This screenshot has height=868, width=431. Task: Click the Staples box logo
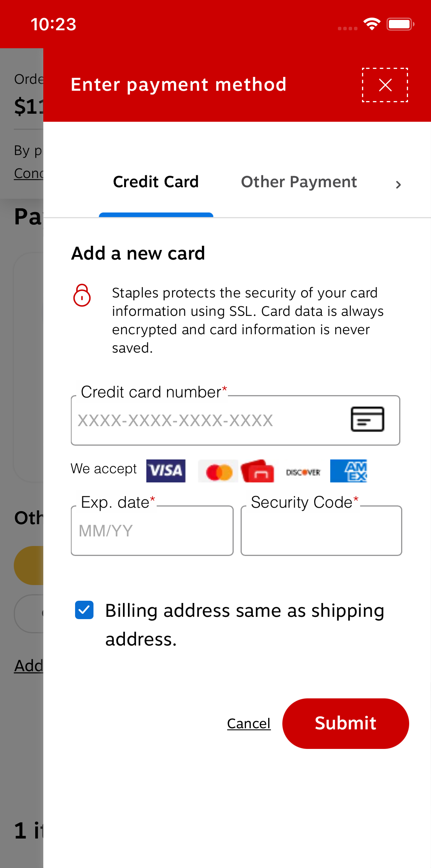coord(257,471)
